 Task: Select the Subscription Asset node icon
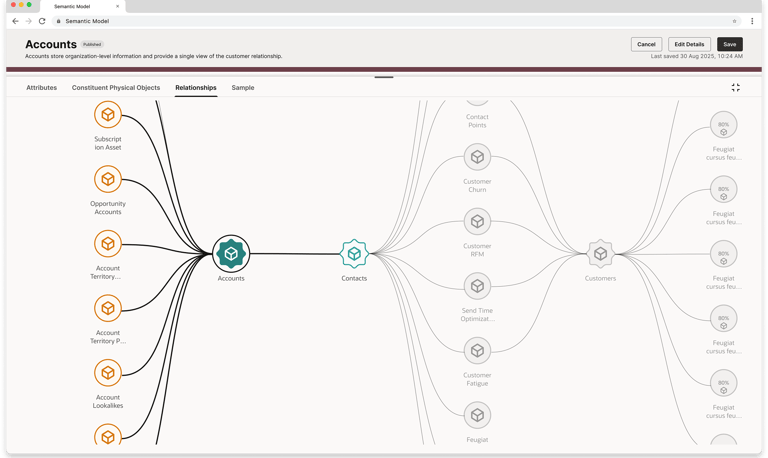108,115
